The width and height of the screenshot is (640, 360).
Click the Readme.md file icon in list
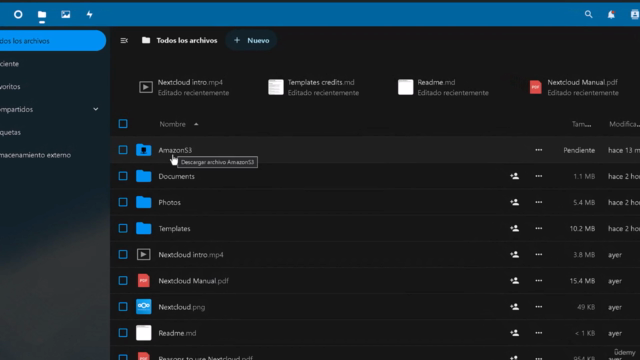[144, 333]
